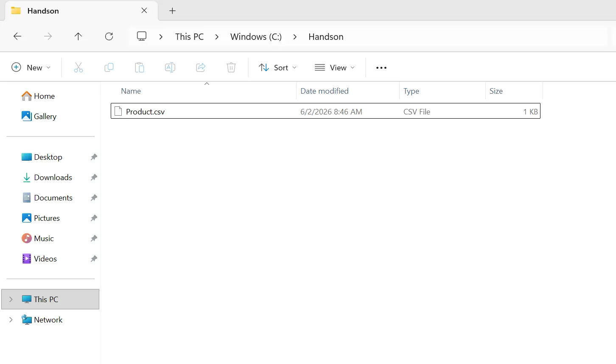Sort by Size column header
The height and width of the screenshot is (364, 616).
[496, 91]
